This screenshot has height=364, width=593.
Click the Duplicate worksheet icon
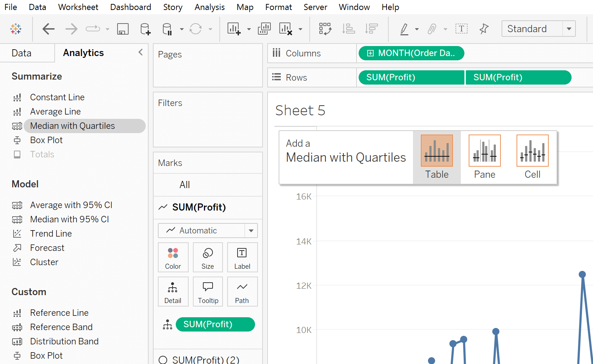[x=264, y=29]
